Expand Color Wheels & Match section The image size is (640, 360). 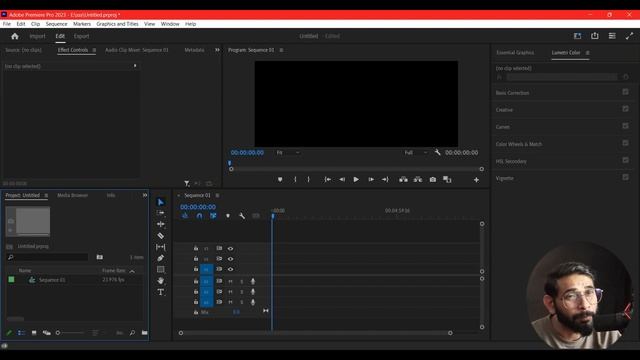point(519,144)
